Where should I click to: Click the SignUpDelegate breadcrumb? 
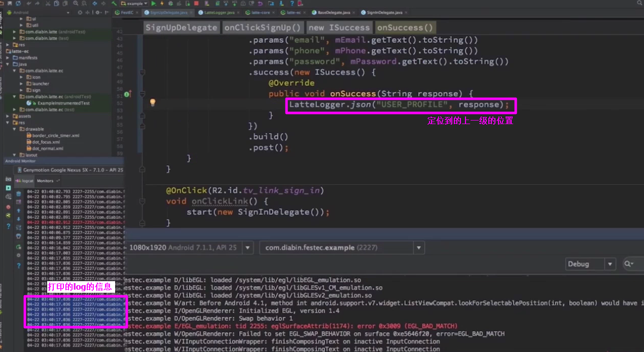(181, 28)
